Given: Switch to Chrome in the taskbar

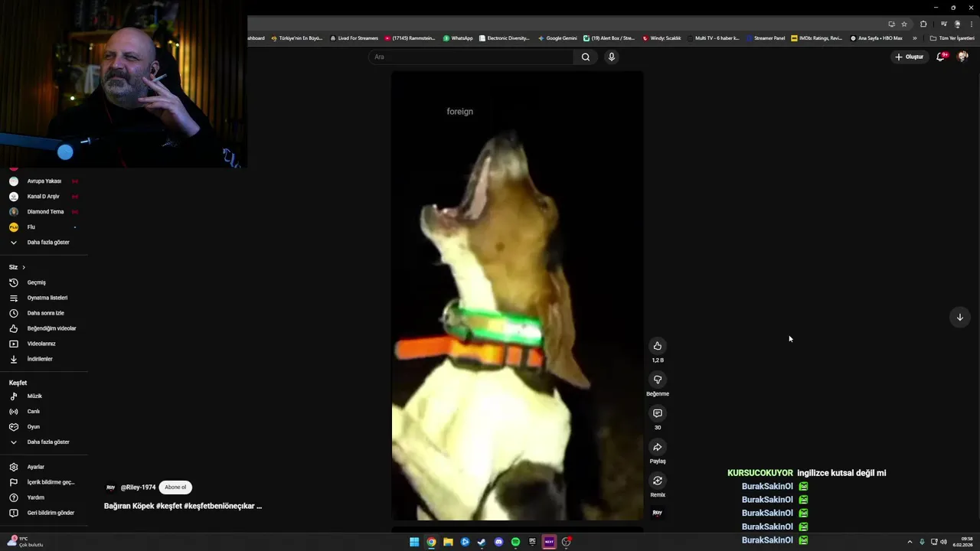Looking at the screenshot, I should point(431,542).
